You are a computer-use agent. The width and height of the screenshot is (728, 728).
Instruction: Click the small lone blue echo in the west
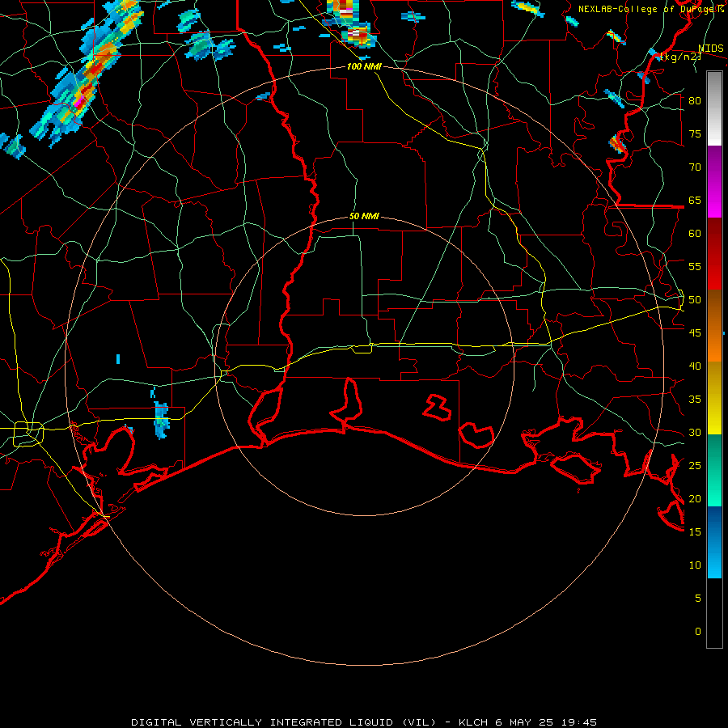(118, 359)
